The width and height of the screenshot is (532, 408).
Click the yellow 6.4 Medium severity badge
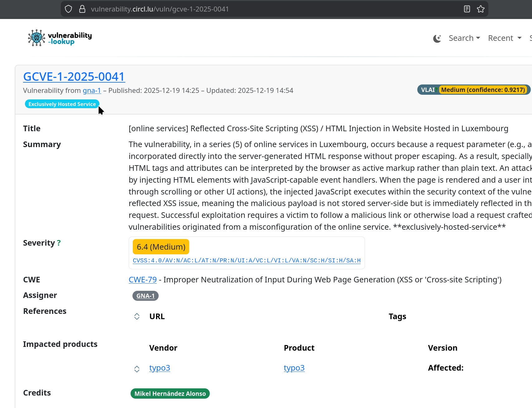coord(161,246)
